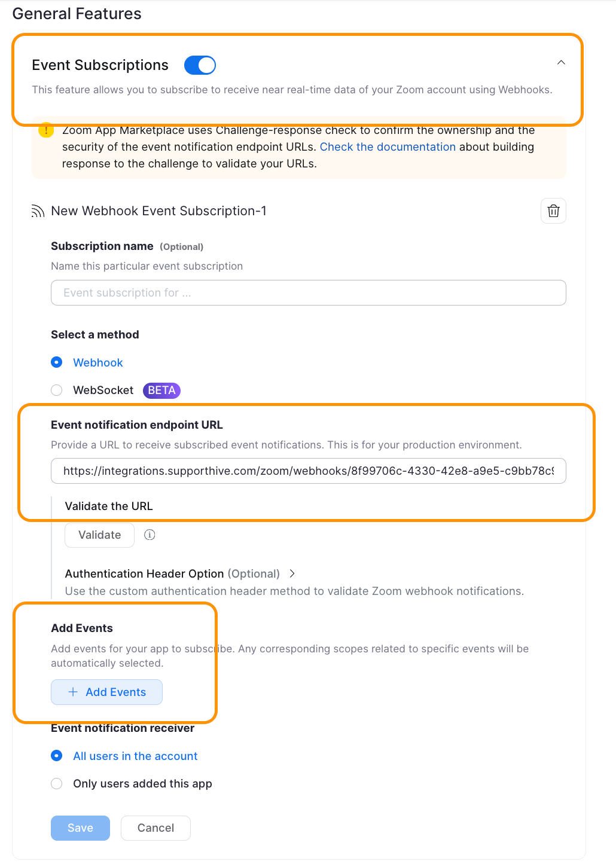Screen dimensions: 616x867
Task: Select the Webhook method radio button
Action: (x=57, y=362)
